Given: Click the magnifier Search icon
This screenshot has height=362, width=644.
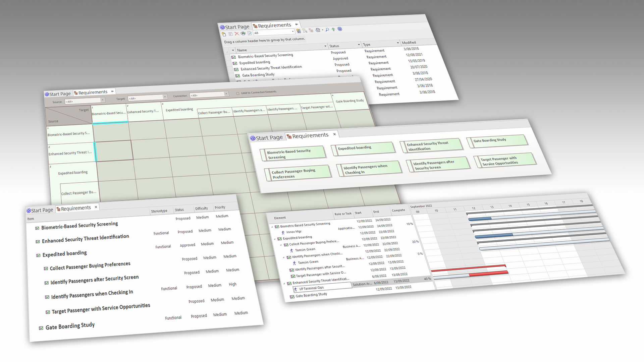Looking at the screenshot, I should [x=327, y=29].
